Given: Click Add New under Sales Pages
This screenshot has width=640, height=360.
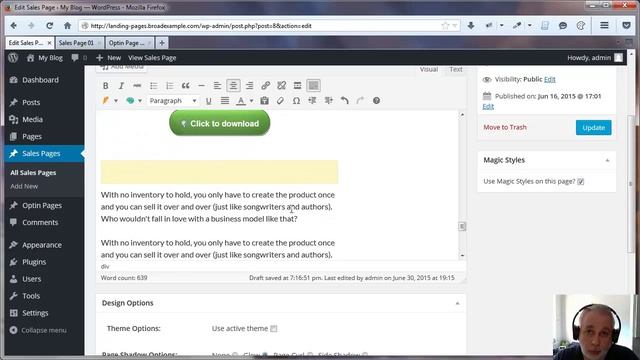Looking at the screenshot, I should tap(24, 186).
